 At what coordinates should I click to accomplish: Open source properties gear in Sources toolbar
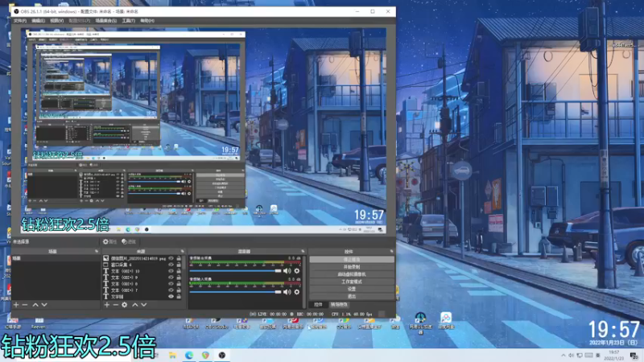(125, 305)
